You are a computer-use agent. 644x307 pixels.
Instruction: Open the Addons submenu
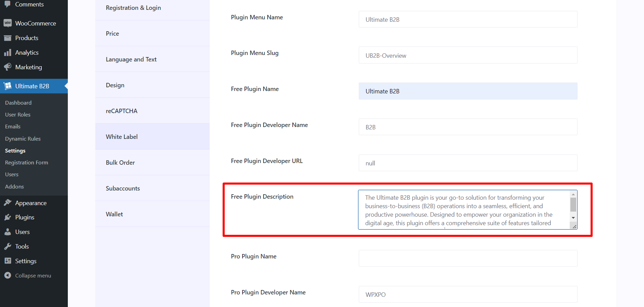coord(15,186)
